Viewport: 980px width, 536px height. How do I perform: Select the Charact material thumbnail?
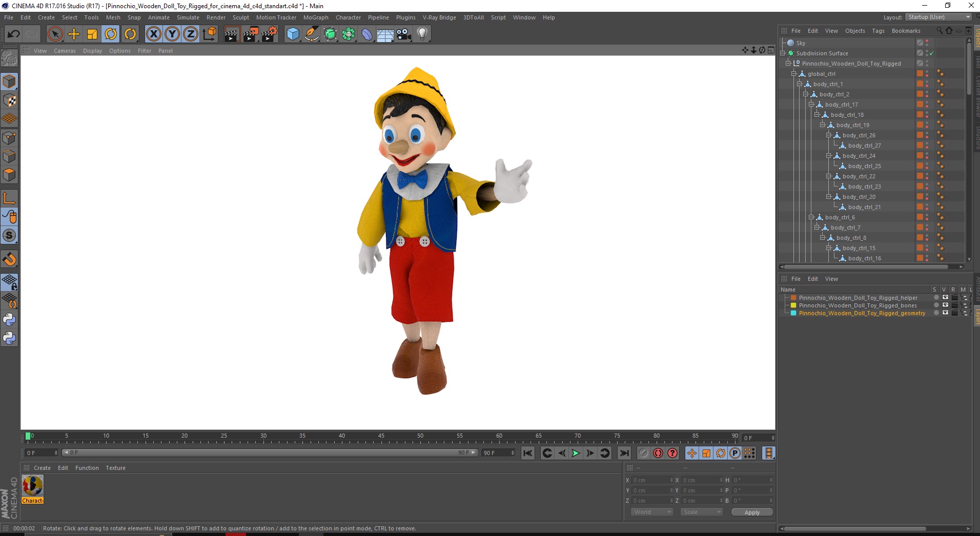tap(33, 490)
